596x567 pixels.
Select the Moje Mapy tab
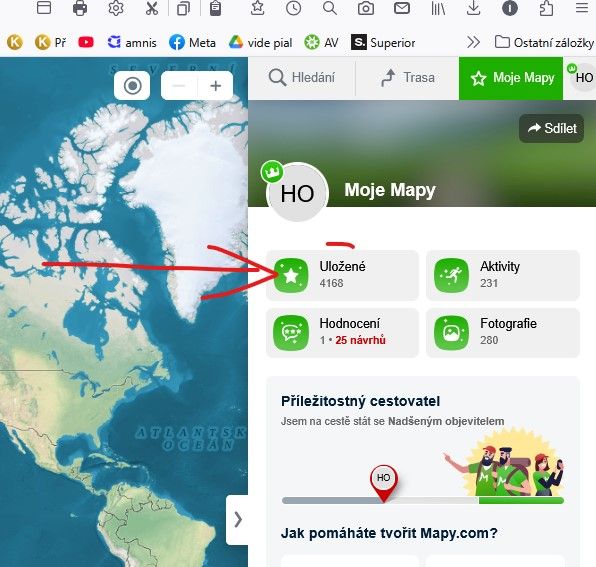511,78
